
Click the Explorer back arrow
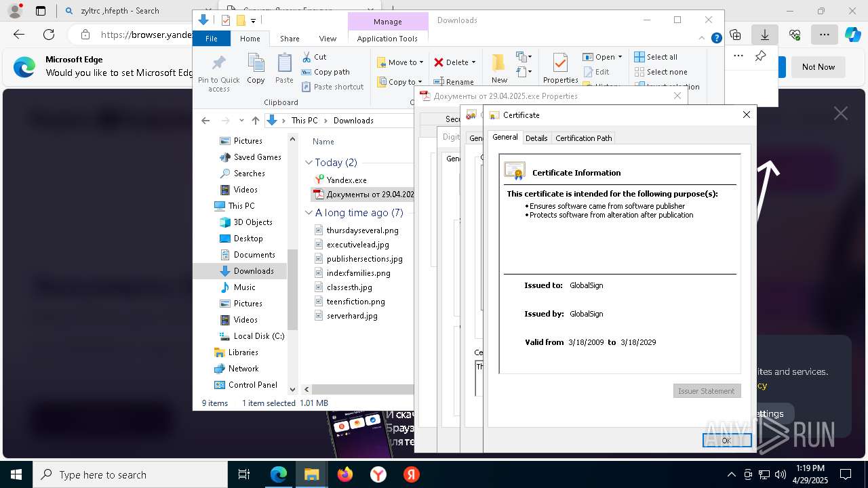coord(205,120)
